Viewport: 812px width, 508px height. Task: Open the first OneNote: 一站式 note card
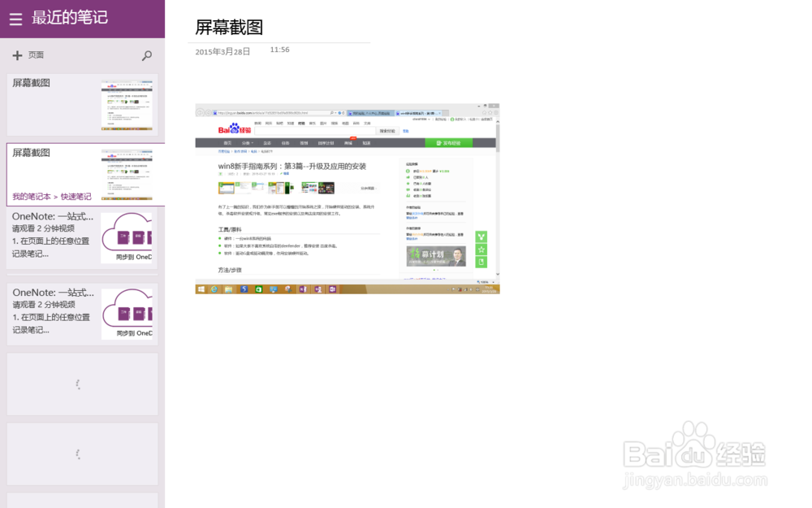point(82,237)
